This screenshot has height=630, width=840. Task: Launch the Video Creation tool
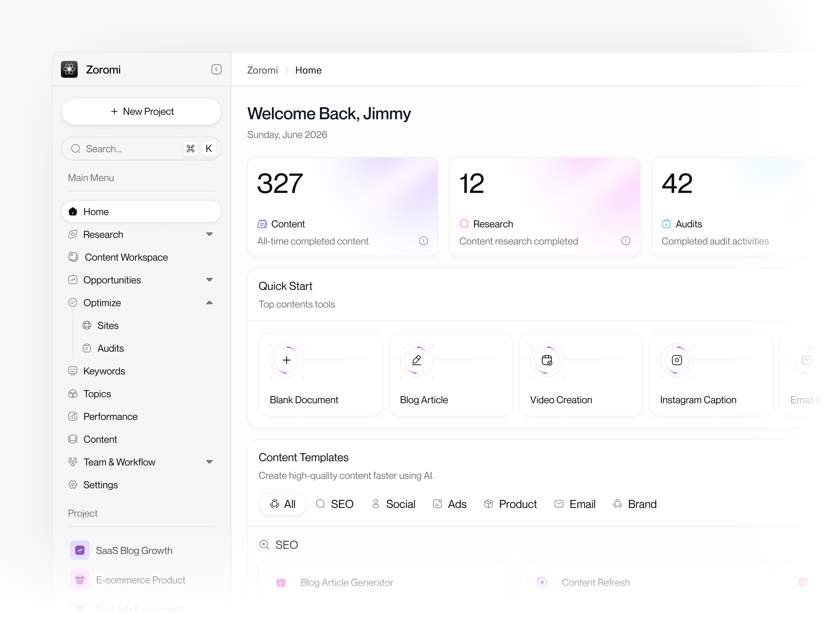click(580, 374)
